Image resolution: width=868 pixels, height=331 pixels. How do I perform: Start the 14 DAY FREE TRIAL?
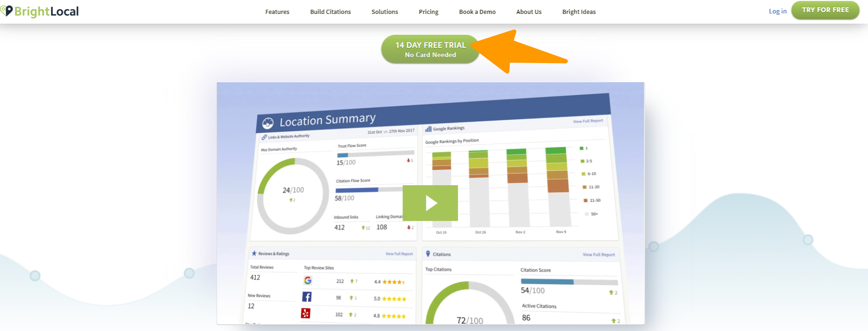430,49
